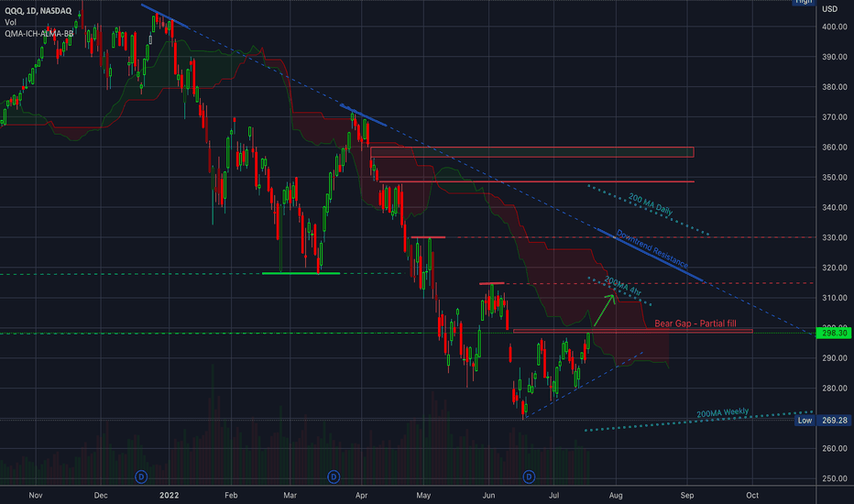The height and width of the screenshot is (504, 854).
Task: Click the dividend D marker near June
Action: pos(529,477)
